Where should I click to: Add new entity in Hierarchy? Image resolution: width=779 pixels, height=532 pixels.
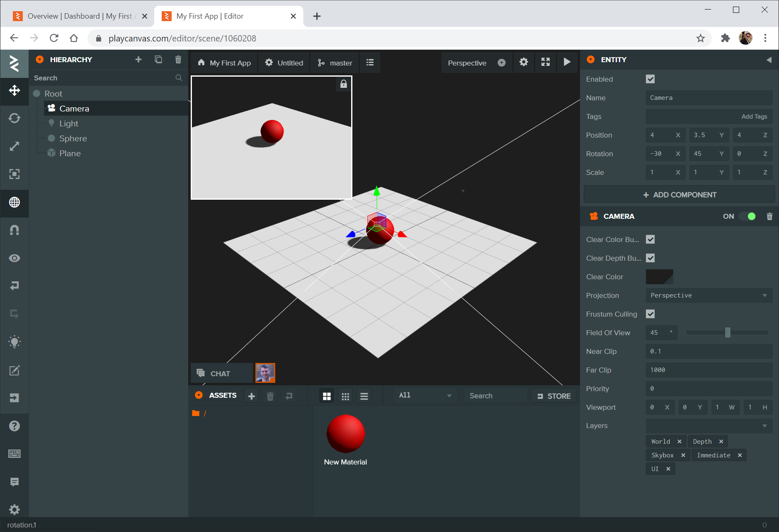[x=138, y=60]
